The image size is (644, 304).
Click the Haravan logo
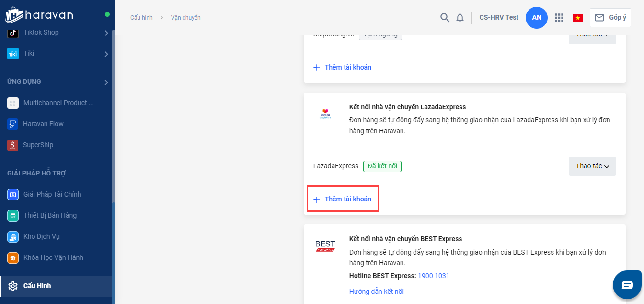click(x=39, y=15)
